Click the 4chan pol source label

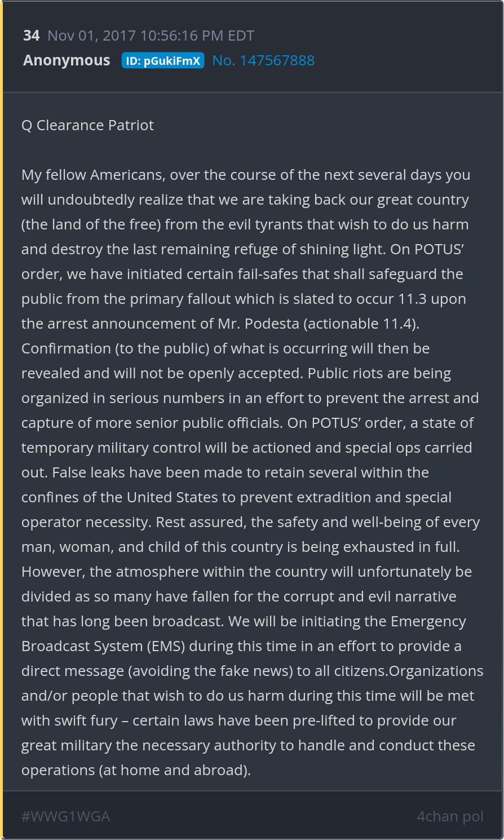[450, 816]
